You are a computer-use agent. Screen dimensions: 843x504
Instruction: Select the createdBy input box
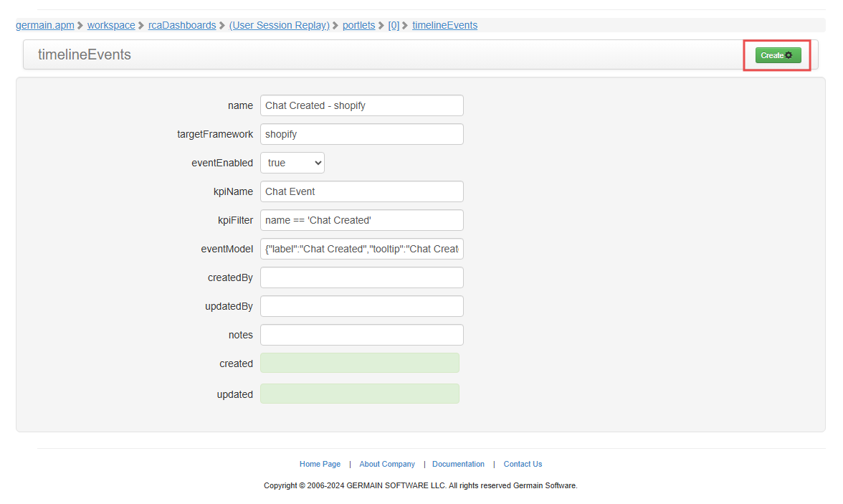coord(361,277)
